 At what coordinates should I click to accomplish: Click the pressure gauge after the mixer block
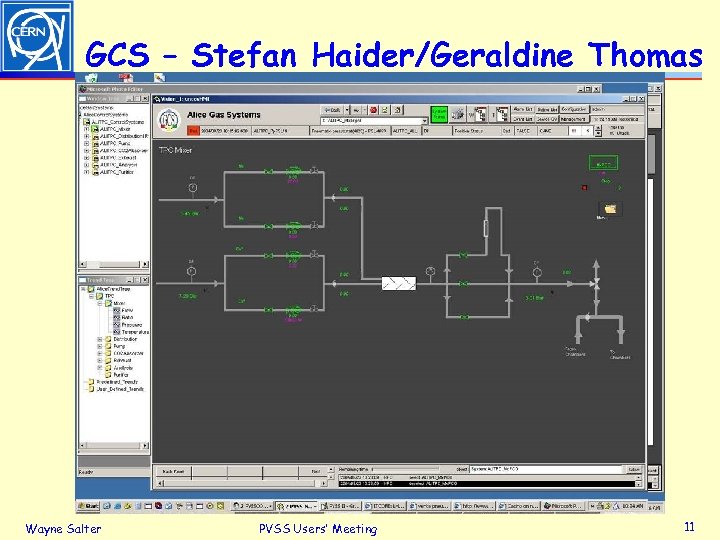pos(430,271)
